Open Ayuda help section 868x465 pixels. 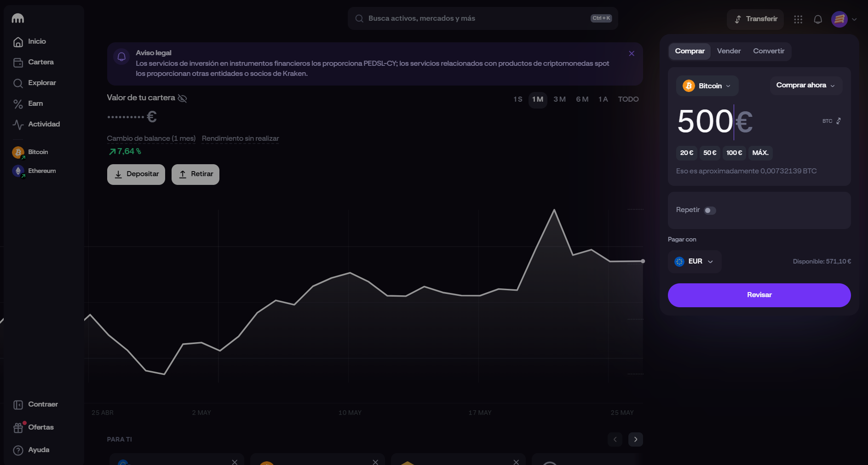pos(31,450)
